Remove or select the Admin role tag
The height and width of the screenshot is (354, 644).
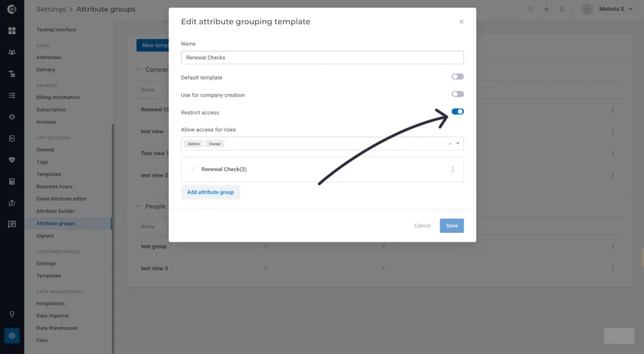coord(194,144)
